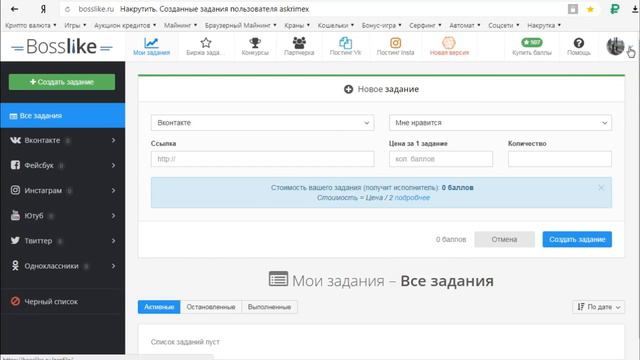The height and width of the screenshot is (360, 640).
Task: Open the Автомат bookmarks folder
Action: [464, 25]
